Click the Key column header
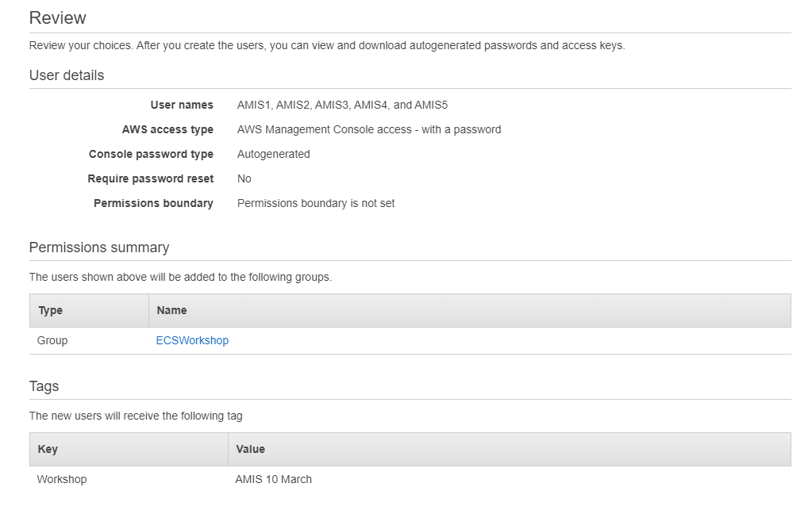The width and height of the screenshot is (812, 514). click(x=48, y=449)
